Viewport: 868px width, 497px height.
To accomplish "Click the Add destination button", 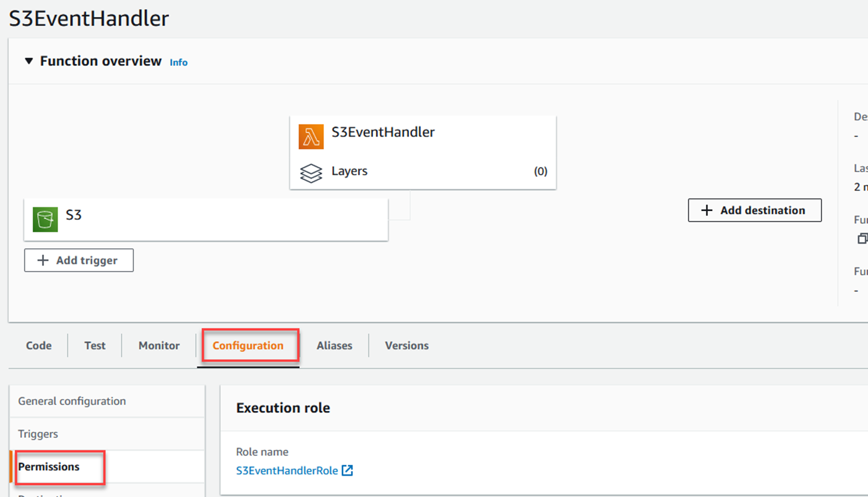I will tap(755, 210).
